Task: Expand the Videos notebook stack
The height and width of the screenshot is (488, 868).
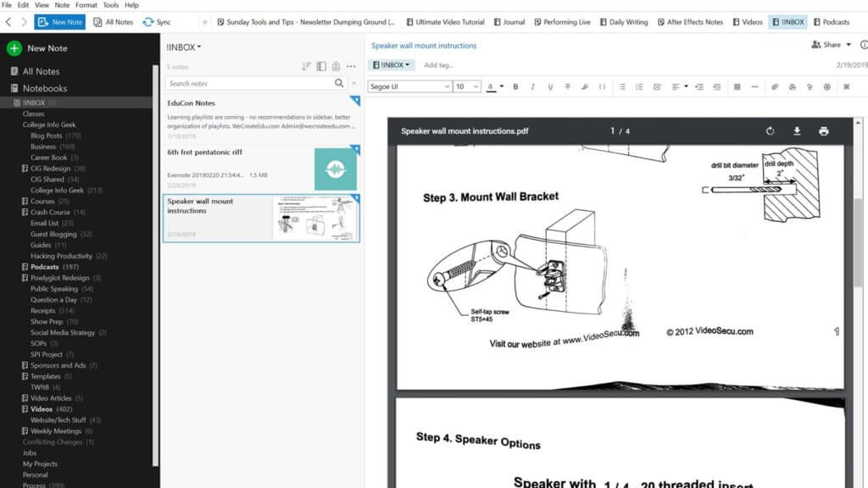Action: [25, 409]
